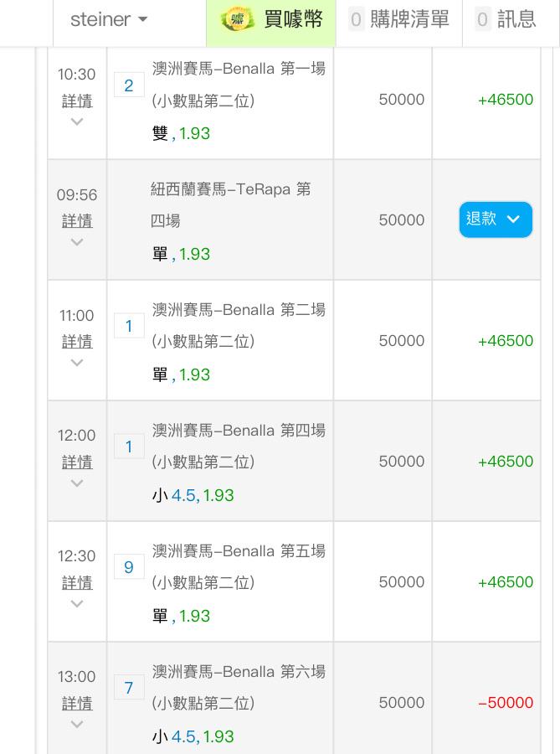This screenshot has width=560, height=754.
Task: Open the steiner account dropdown
Action: [x=109, y=20]
